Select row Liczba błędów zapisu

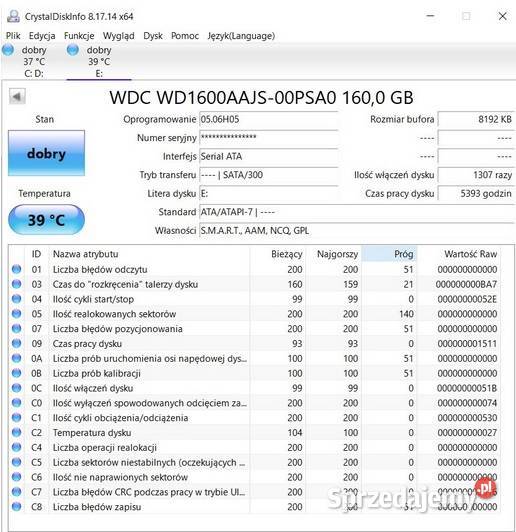click(x=254, y=507)
